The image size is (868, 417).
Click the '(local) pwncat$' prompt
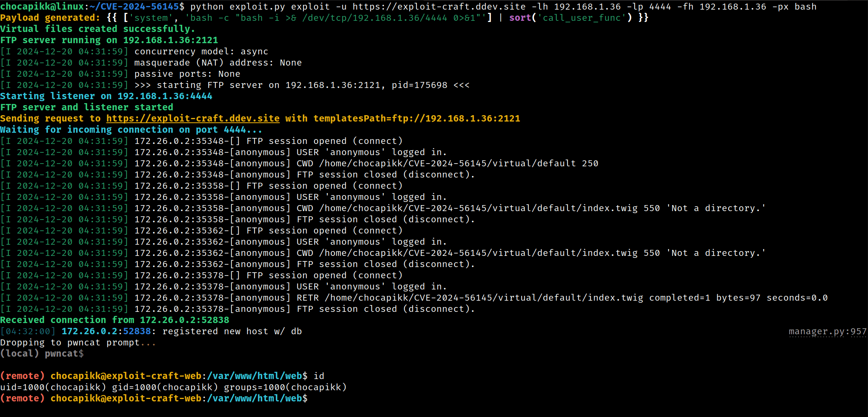42,354
